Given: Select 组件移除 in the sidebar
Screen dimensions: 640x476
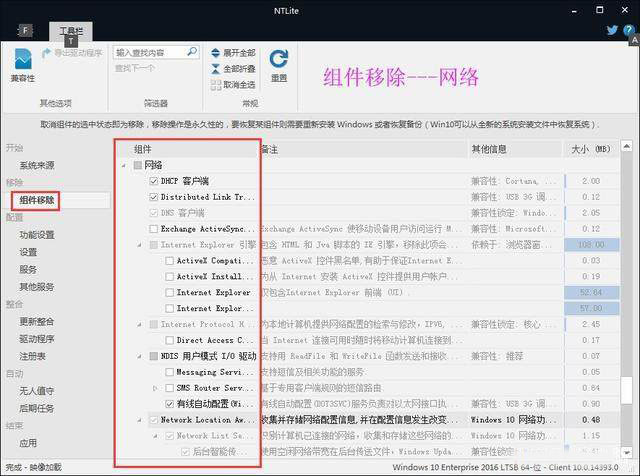Looking at the screenshot, I should pos(37,200).
